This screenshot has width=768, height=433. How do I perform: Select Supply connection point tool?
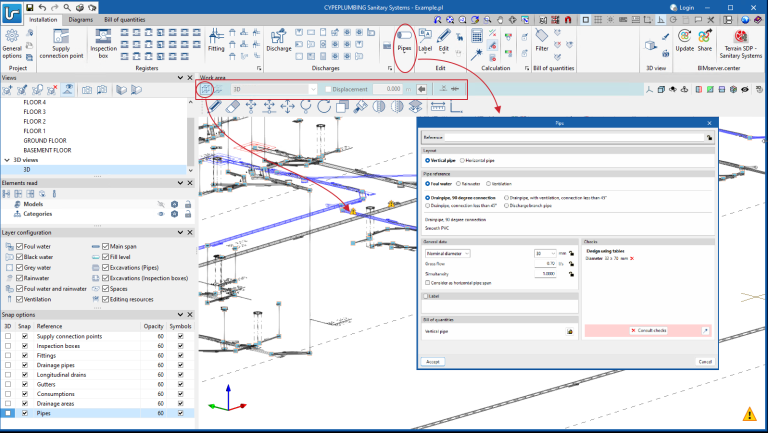(x=61, y=44)
